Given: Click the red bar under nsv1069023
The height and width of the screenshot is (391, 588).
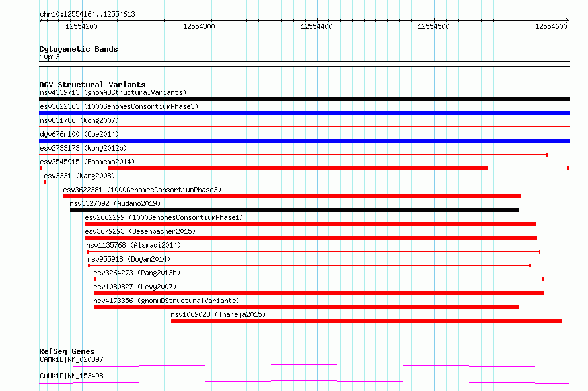Looking at the screenshot, I should 366,321.
